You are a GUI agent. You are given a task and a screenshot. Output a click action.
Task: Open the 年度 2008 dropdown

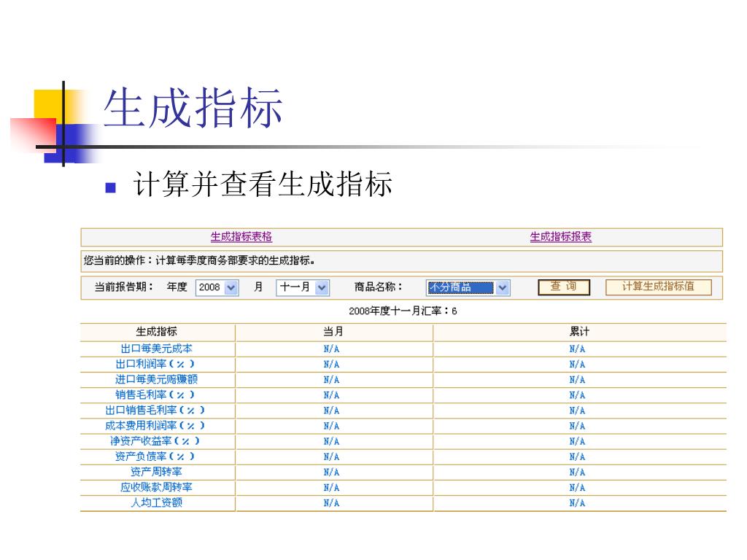217,287
